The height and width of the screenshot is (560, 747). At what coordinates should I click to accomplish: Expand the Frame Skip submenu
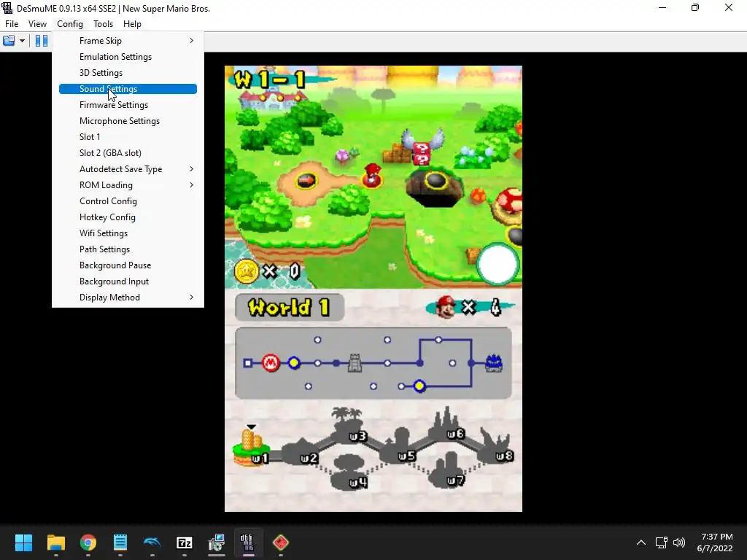(128, 41)
